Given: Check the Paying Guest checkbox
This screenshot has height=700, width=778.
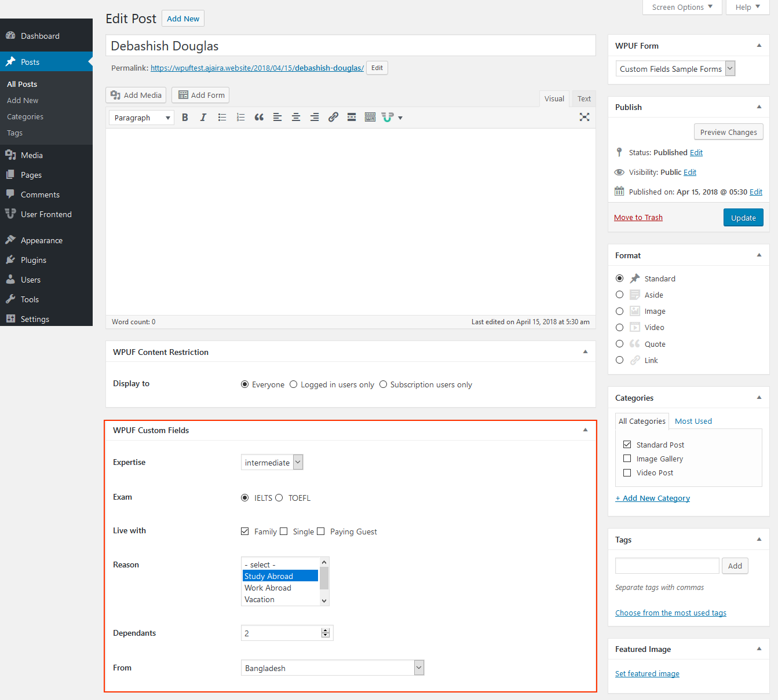Looking at the screenshot, I should point(321,532).
